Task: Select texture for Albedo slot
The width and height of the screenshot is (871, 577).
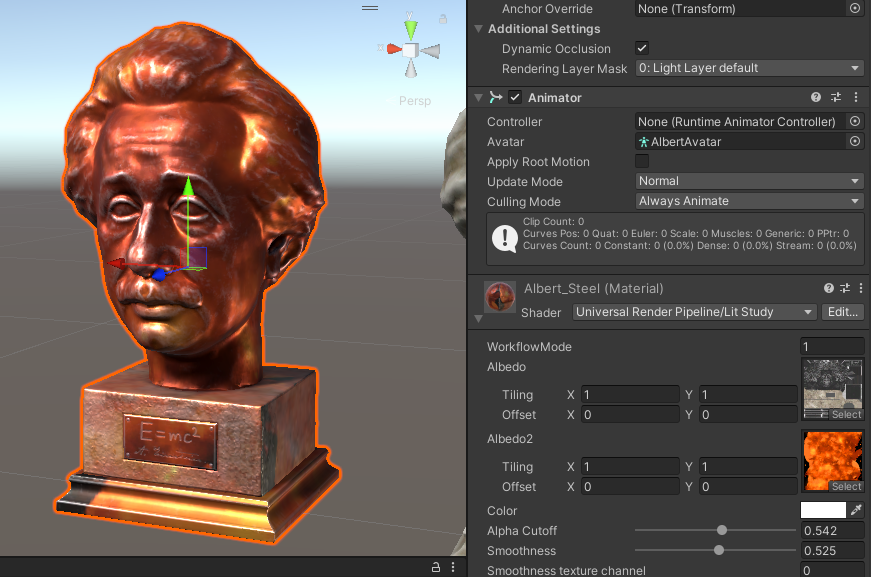Action: coord(847,414)
